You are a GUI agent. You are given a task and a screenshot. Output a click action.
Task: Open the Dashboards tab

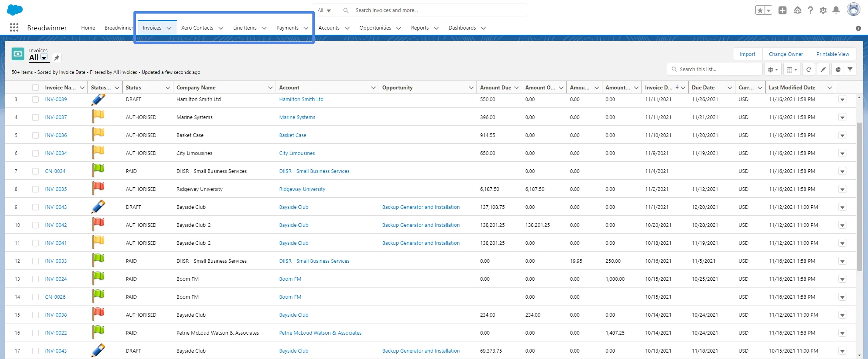[x=462, y=28]
